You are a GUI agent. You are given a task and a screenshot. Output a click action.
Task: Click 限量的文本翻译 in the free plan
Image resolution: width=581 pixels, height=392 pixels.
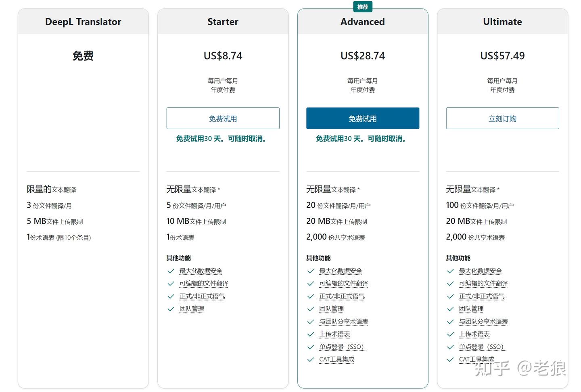point(51,189)
